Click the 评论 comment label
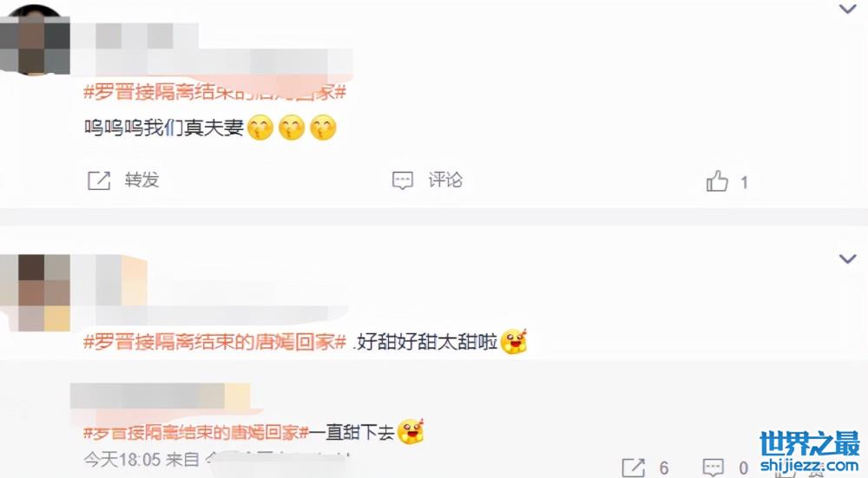 (x=445, y=180)
